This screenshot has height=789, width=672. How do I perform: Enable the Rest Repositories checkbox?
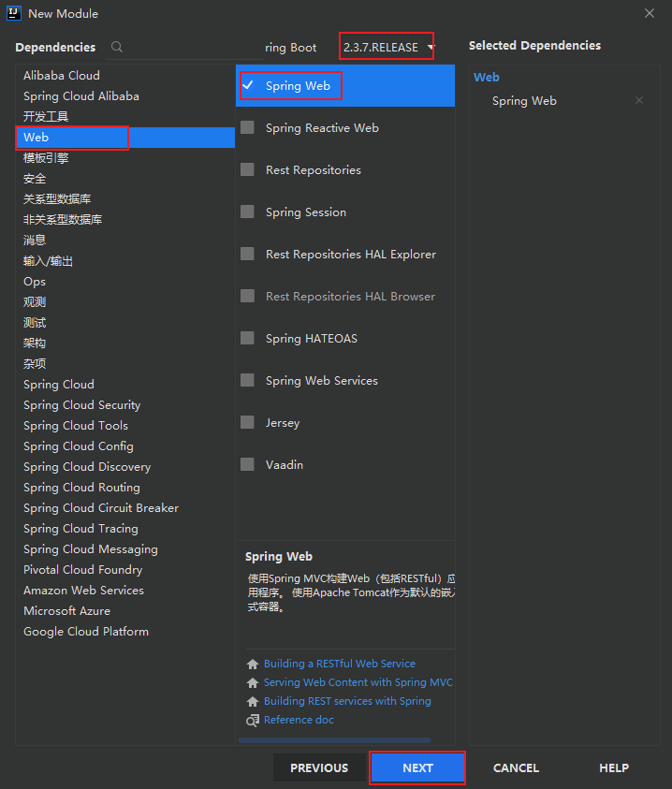coord(249,169)
